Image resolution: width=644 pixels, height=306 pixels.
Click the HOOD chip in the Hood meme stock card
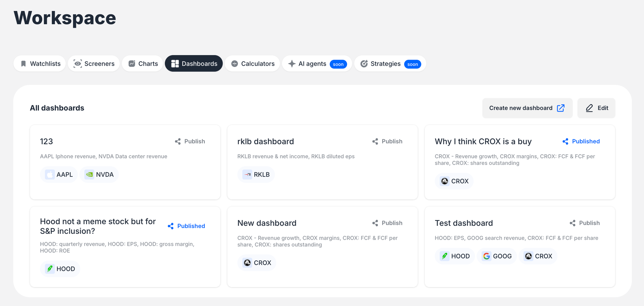60,269
